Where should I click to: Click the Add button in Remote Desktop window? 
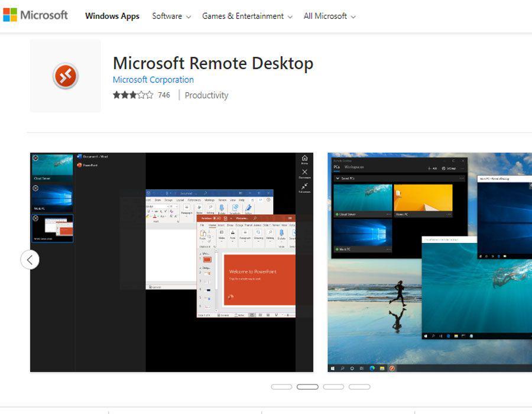pos(432,169)
